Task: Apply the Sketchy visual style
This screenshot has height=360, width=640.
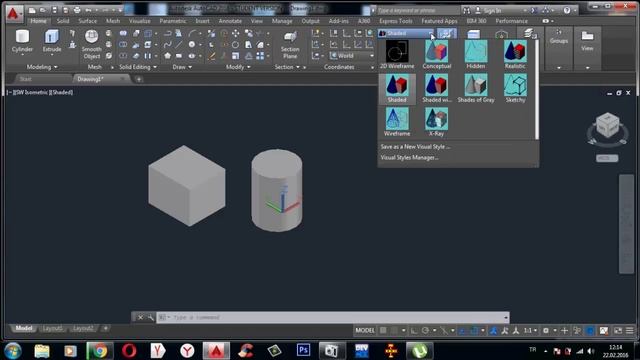Action: 515,88
